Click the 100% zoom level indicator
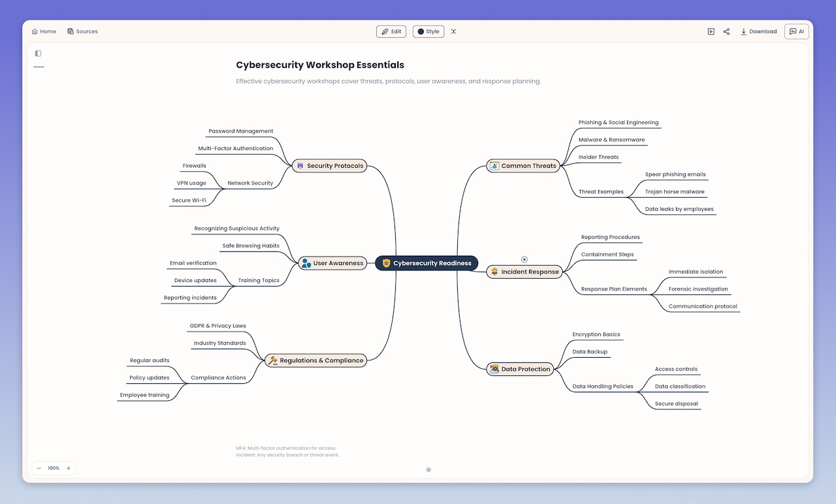 point(54,468)
